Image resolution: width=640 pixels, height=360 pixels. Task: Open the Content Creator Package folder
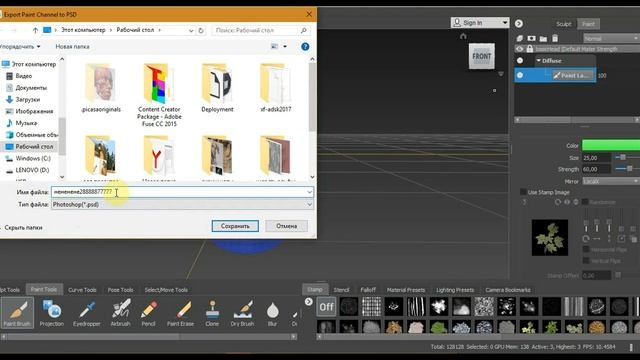point(159,95)
